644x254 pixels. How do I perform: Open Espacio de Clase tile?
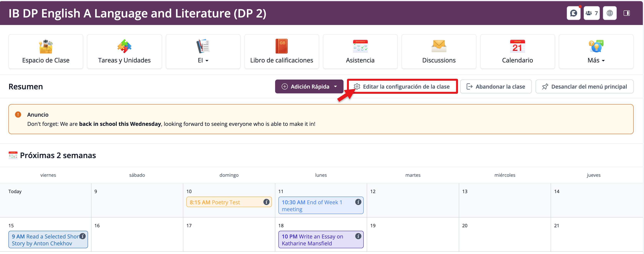click(46, 51)
